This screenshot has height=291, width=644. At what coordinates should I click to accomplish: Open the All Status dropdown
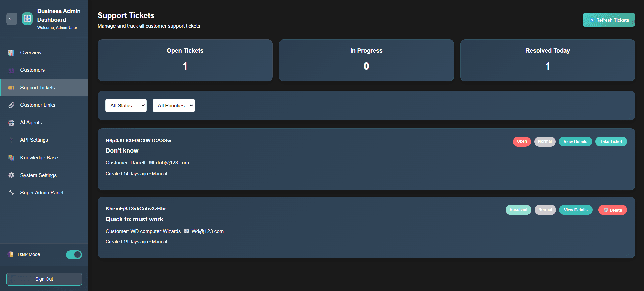click(x=126, y=106)
